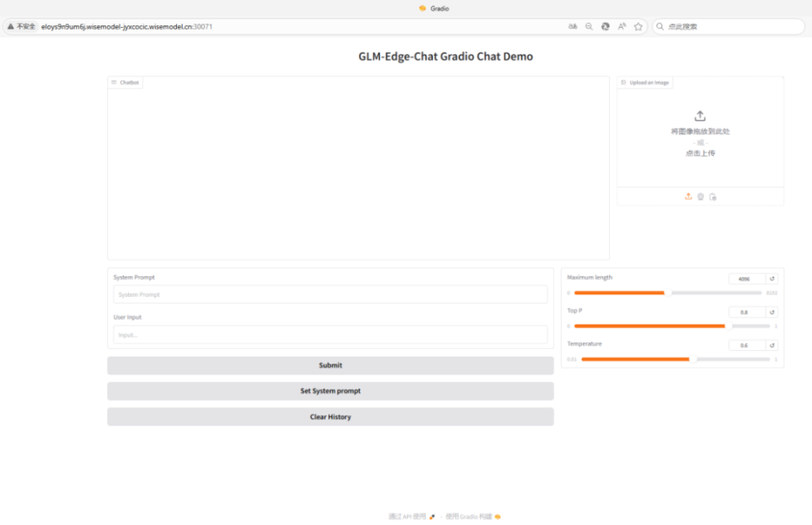
Task: Click the orange upload icon below the image area
Action: click(689, 196)
